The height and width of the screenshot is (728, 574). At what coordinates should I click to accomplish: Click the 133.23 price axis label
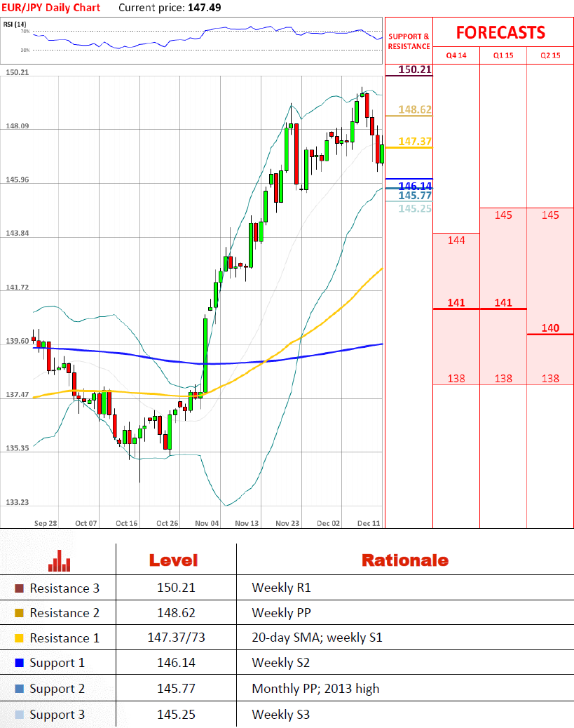pyautogui.click(x=17, y=502)
